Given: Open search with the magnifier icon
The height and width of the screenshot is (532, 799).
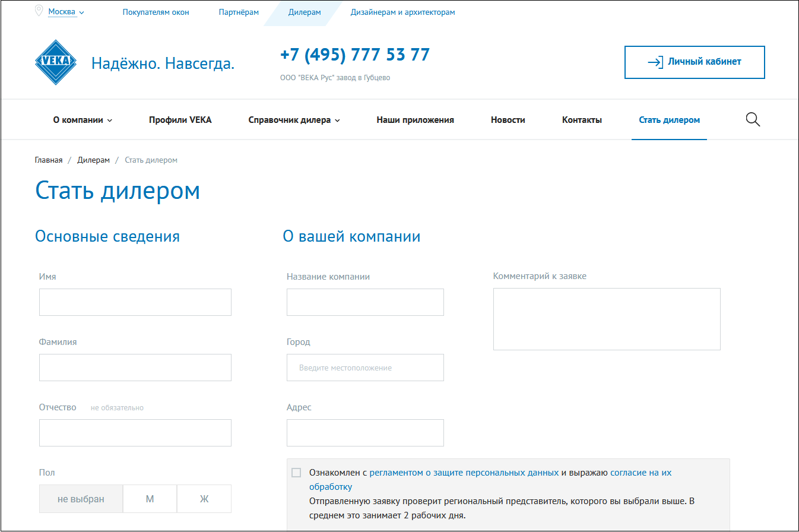Looking at the screenshot, I should (753, 119).
